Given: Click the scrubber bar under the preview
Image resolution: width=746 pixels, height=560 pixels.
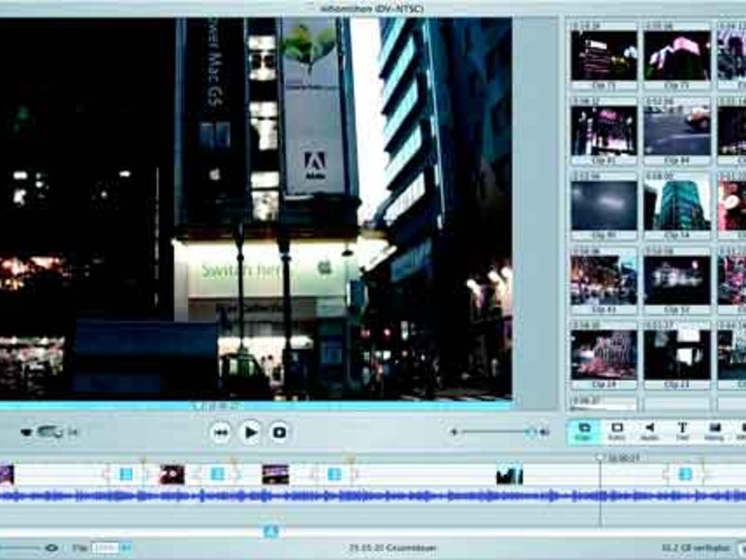Looking at the screenshot, I should coord(256,406).
